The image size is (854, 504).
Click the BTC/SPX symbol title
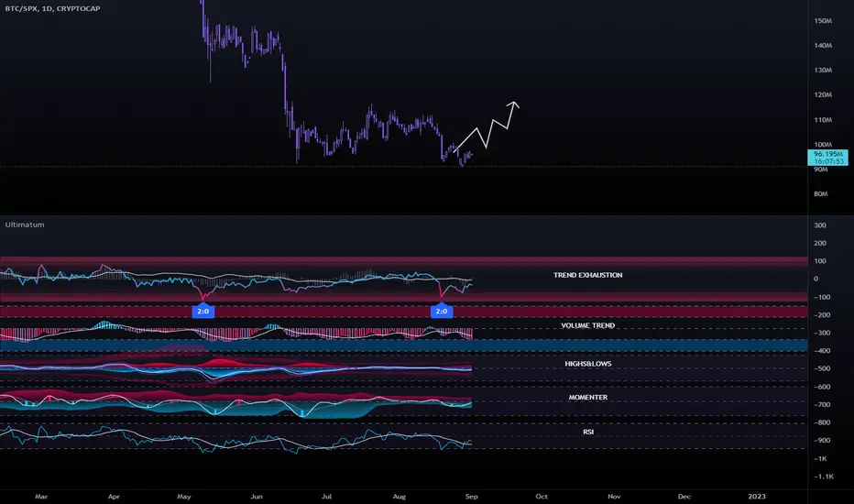click(21, 8)
